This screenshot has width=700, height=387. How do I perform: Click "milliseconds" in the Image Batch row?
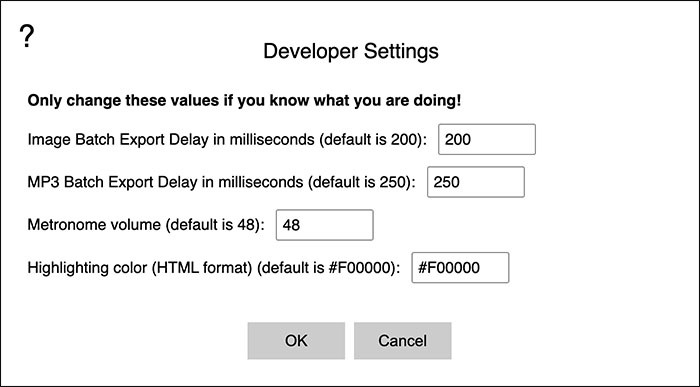click(272, 140)
